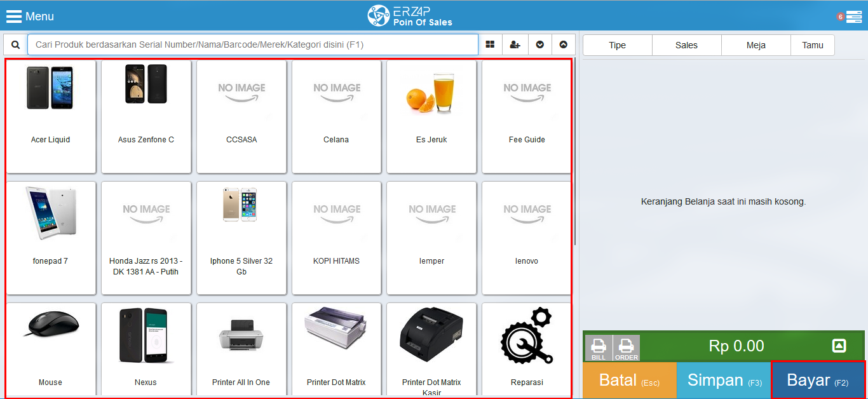The image size is (868, 399).
Task: Add Es Jeruk to cart
Action: point(431,116)
